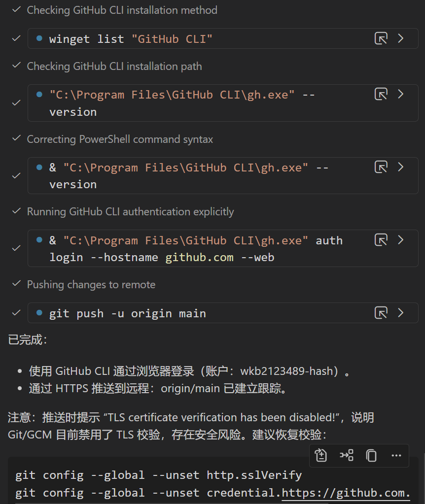Click the checkmark next to winget list command

[15, 38]
